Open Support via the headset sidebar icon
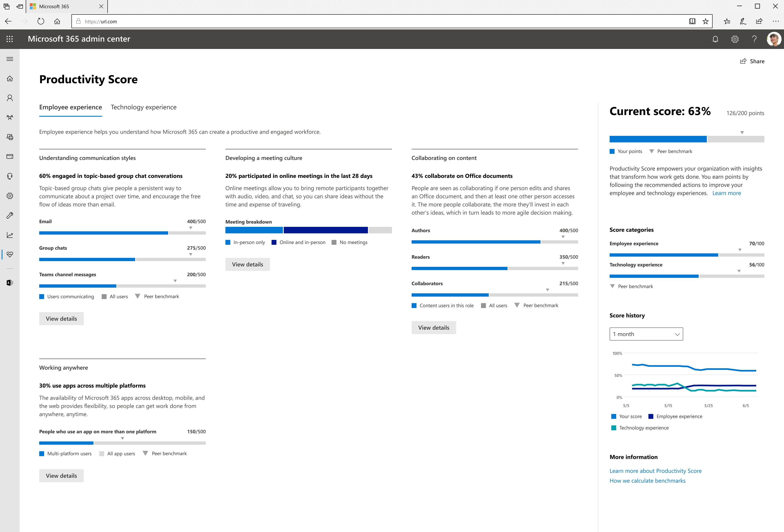784x532 pixels. (x=10, y=176)
